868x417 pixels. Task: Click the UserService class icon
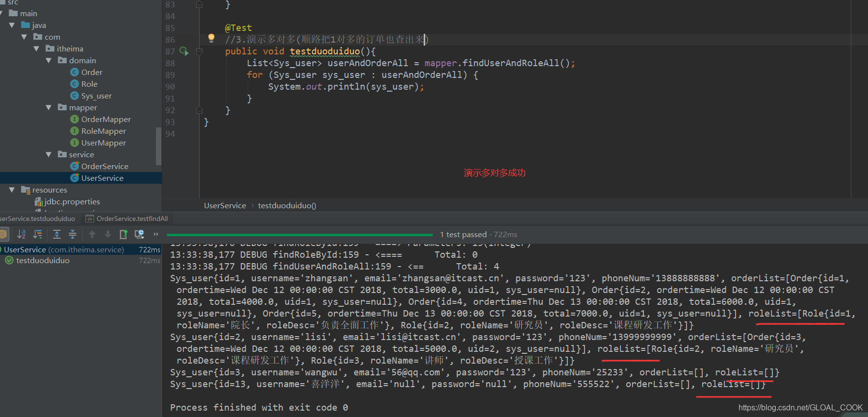click(75, 178)
